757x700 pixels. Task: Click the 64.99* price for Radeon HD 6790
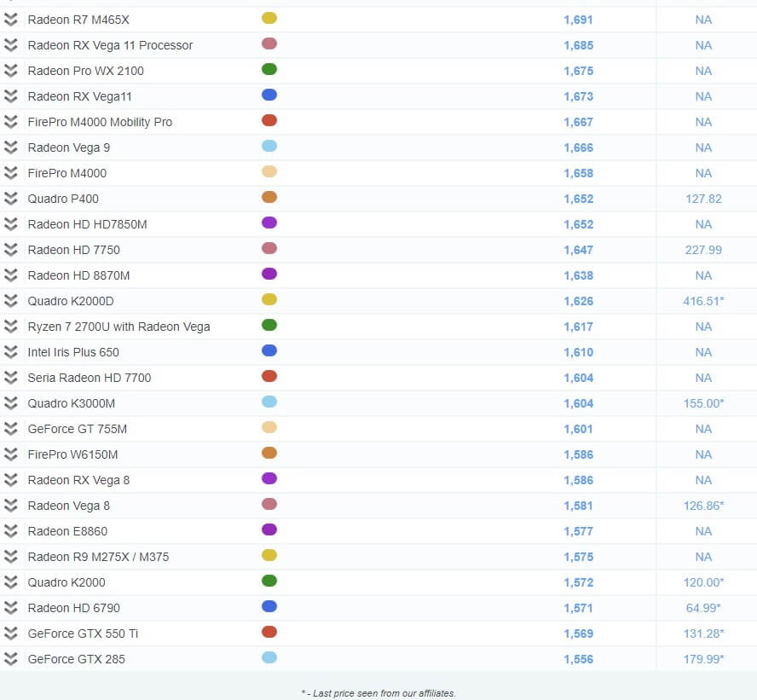(x=703, y=608)
